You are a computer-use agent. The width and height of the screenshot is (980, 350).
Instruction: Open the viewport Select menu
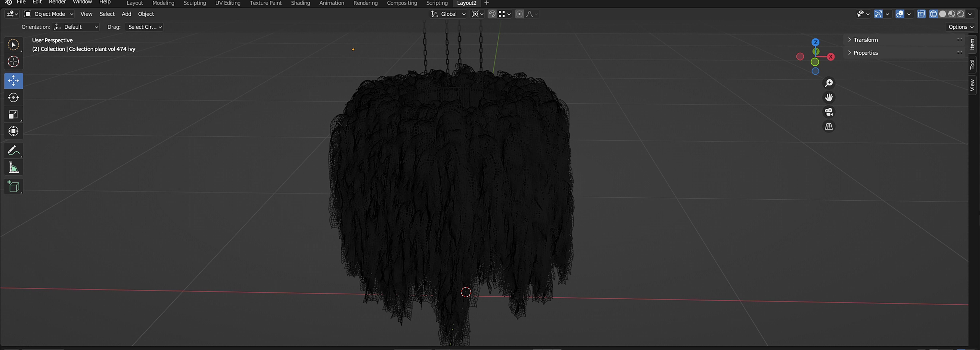(107, 14)
